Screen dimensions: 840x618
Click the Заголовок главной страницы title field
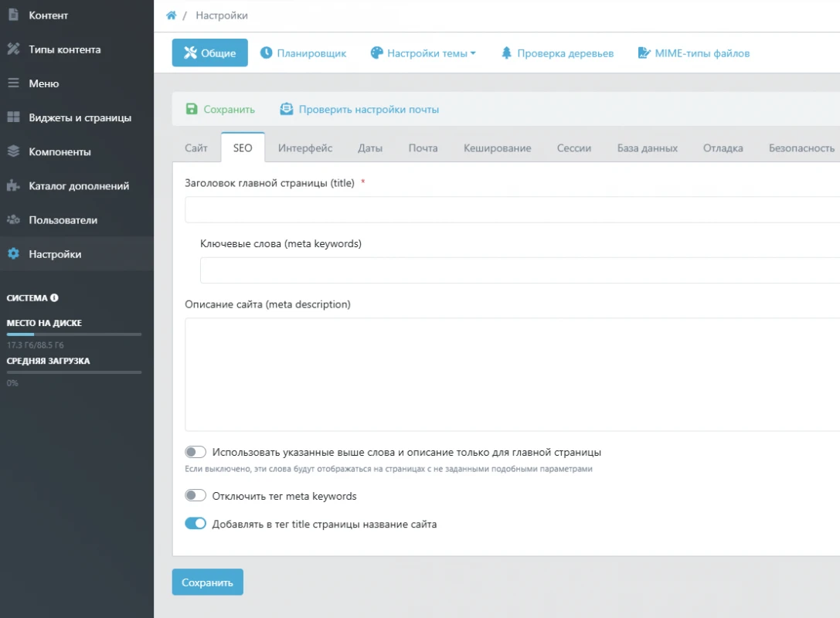[512, 209]
